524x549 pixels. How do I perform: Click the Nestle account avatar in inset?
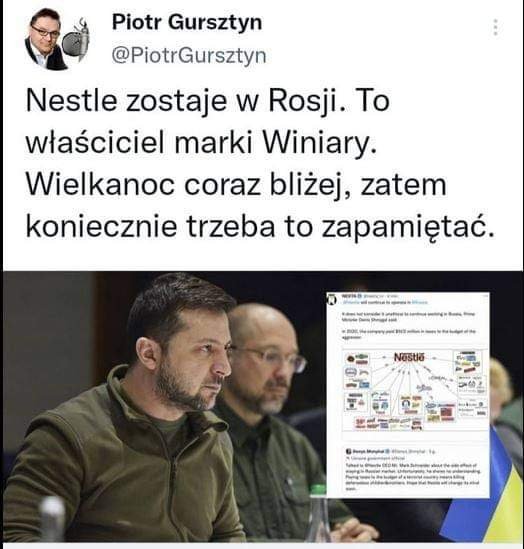332,299
